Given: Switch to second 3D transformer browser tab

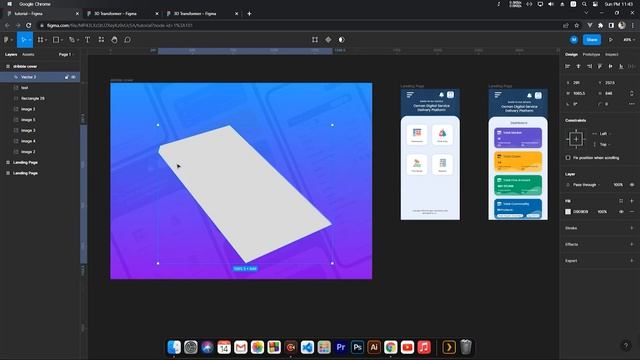Looking at the screenshot, I should click(x=202, y=13).
